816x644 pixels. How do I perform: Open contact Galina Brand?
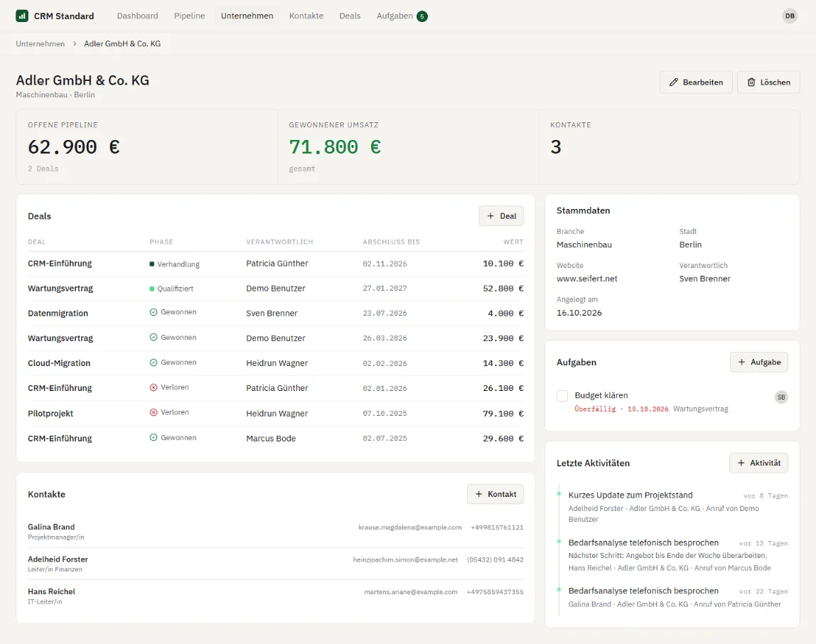point(51,527)
